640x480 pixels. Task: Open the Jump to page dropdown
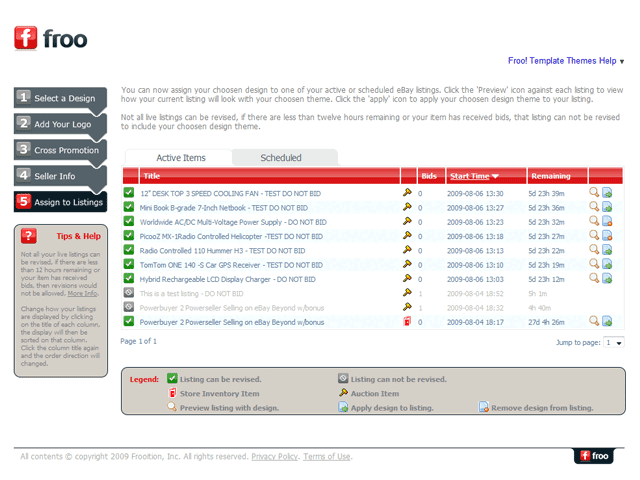(x=614, y=342)
